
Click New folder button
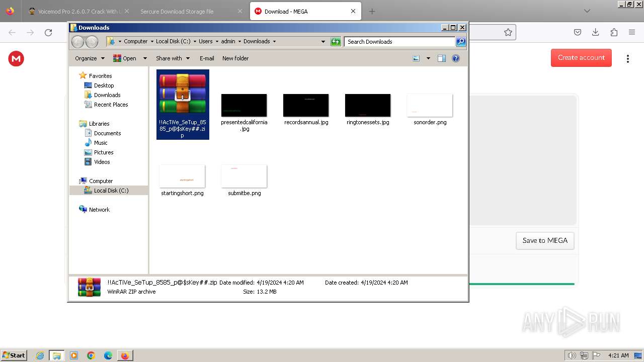(235, 58)
